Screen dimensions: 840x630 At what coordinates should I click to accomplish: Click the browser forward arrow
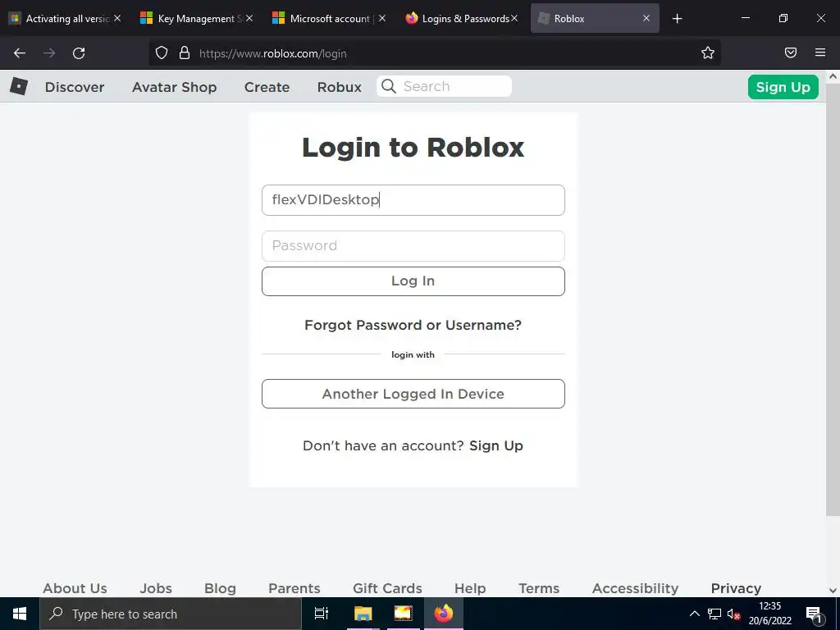(x=49, y=53)
